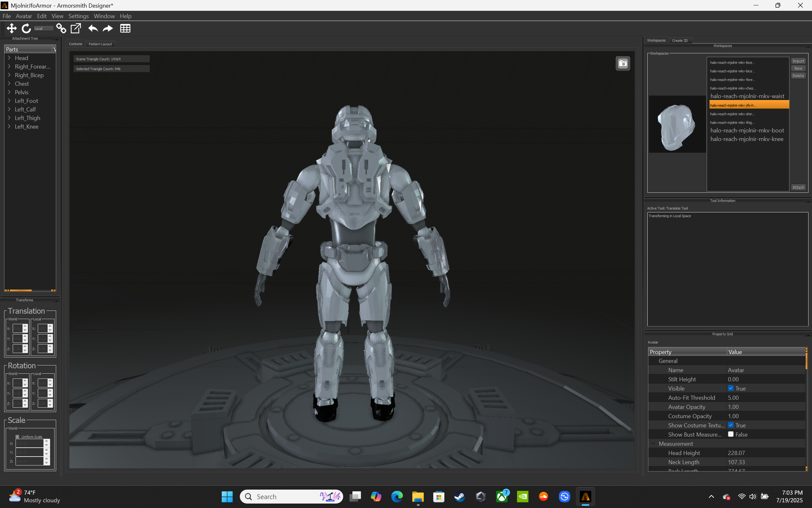Select halo-reach-mjolnir-mkv-waist workspace

(x=747, y=96)
